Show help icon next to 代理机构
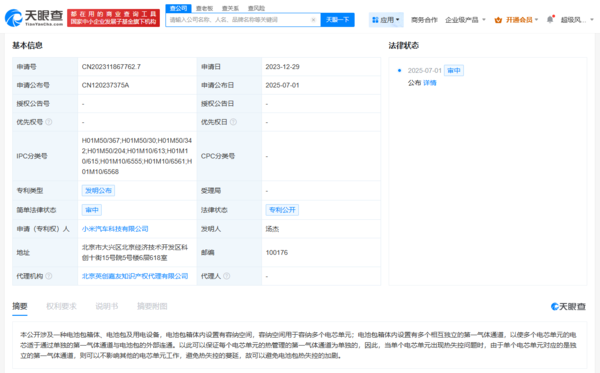 point(49,276)
